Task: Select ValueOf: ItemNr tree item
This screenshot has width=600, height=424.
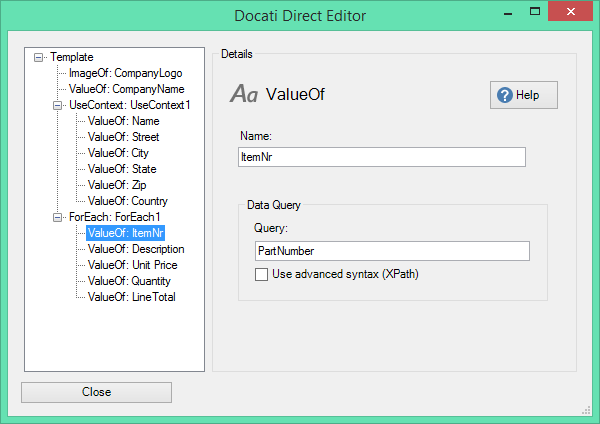Action: coord(126,233)
